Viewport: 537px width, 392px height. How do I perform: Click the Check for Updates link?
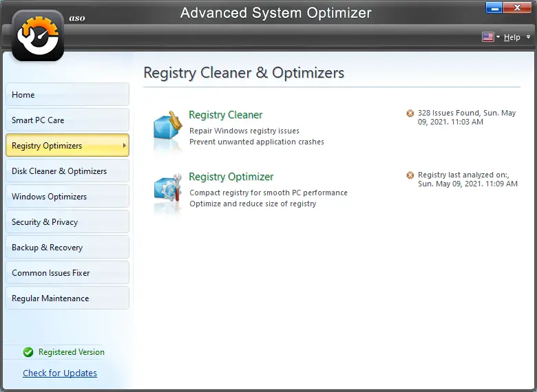tap(60, 373)
